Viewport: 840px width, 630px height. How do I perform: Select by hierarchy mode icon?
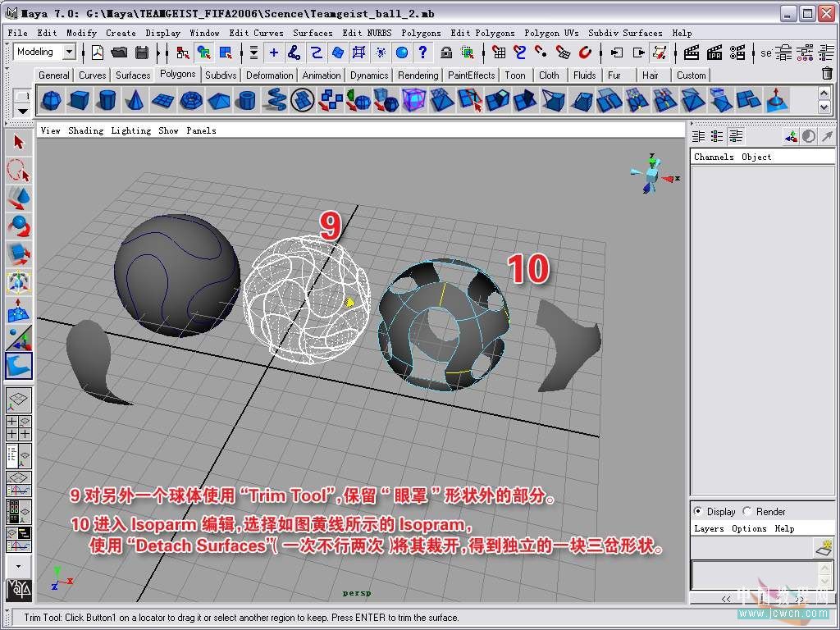[x=183, y=52]
